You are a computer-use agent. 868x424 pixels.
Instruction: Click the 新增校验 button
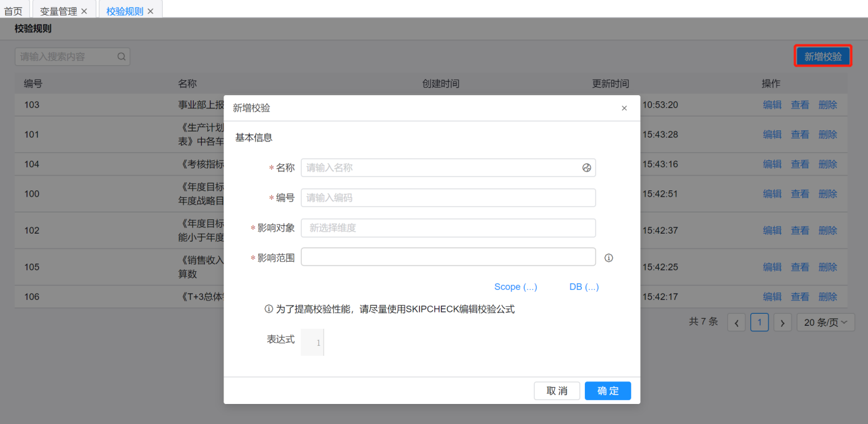(x=822, y=56)
